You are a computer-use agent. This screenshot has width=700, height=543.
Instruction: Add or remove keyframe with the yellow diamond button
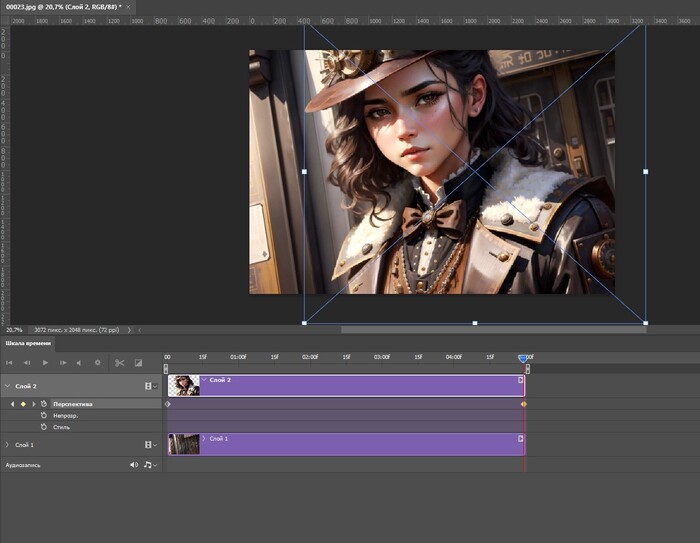22,404
